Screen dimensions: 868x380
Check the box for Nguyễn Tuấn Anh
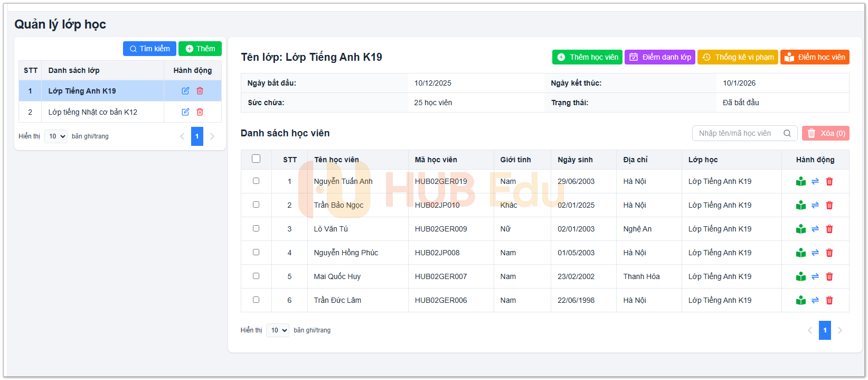[x=256, y=181]
